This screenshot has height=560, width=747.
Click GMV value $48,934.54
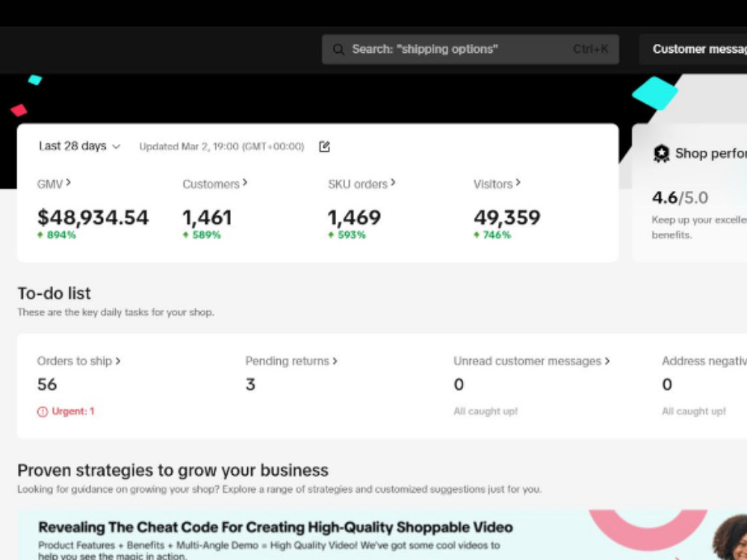[x=93, y=217]
